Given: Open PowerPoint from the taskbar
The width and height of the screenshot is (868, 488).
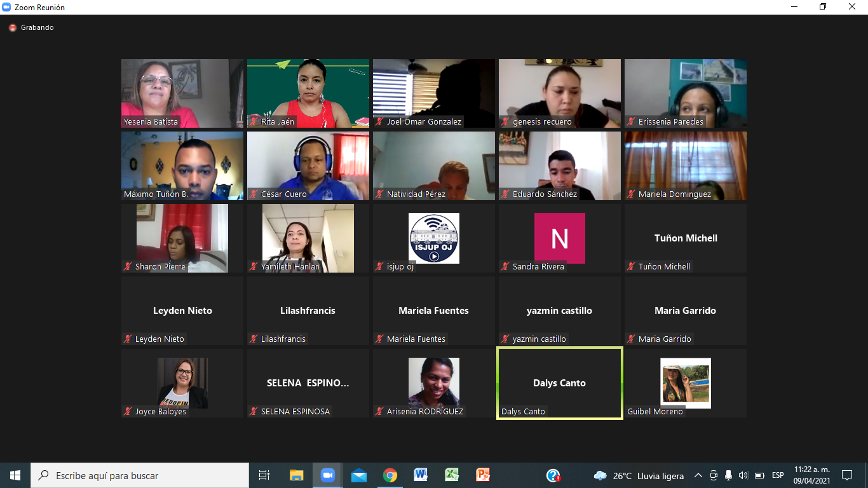Looking at the screenshot, I should [483, 475].
